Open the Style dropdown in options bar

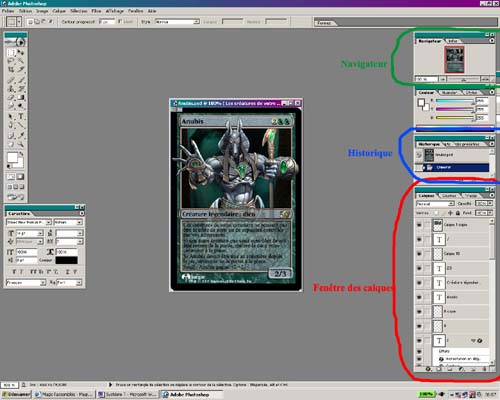[197, 22]
